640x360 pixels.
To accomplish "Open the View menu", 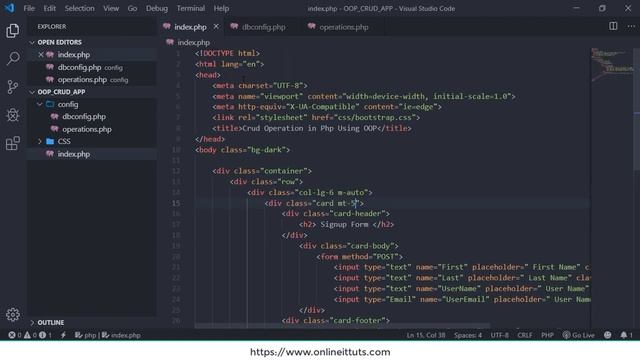I will pyautogui.click(x=111, y=8).
